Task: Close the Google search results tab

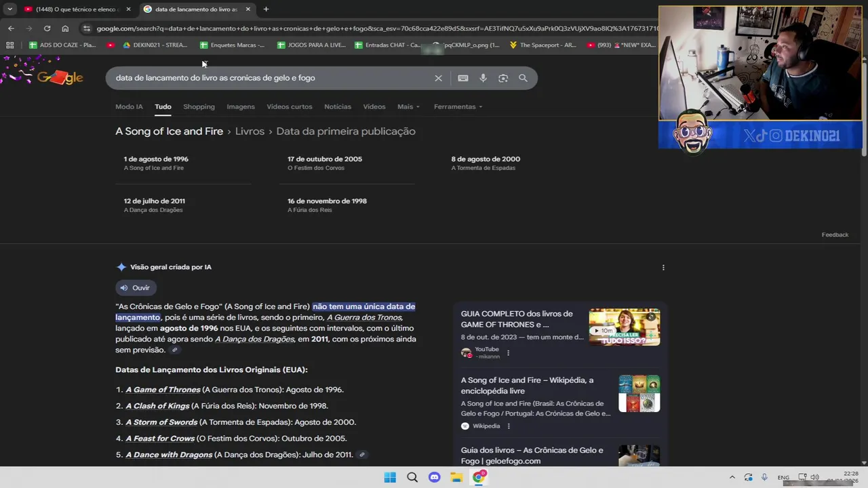Action: (248, 9)
